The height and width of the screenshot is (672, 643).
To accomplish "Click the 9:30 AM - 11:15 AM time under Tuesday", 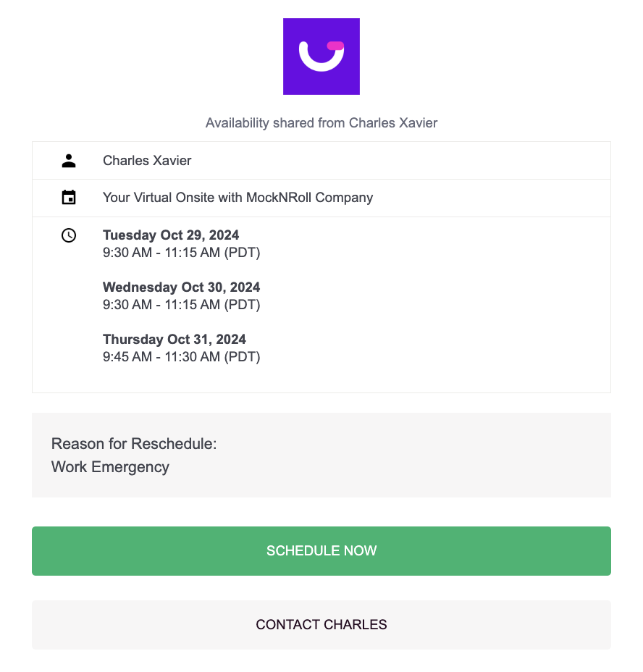I will (181, 253).
